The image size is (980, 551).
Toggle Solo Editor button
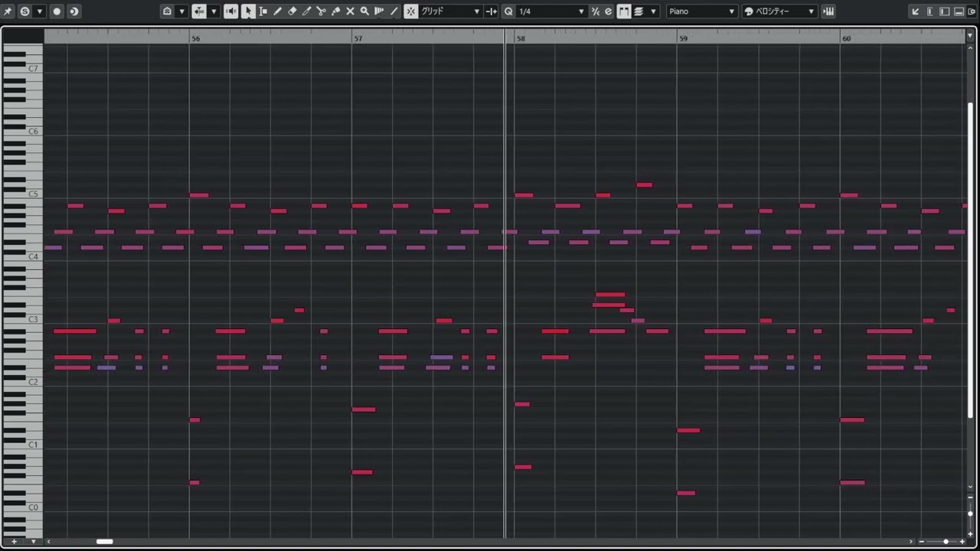point(25,11)
